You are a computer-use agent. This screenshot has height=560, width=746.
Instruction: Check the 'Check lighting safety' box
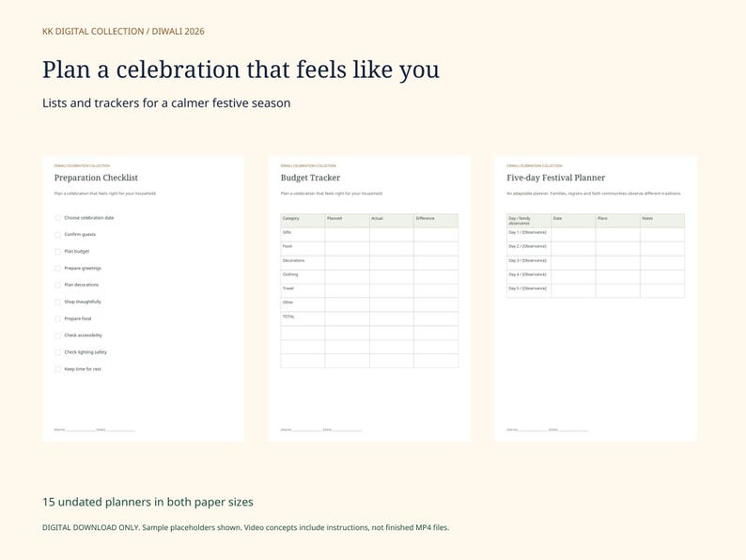57,352
